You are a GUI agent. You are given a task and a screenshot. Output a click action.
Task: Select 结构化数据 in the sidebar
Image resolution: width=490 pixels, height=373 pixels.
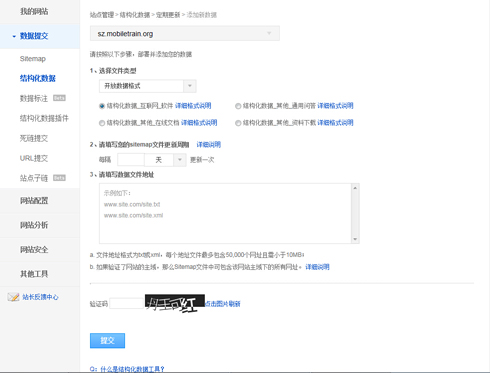tap(38, 78)
